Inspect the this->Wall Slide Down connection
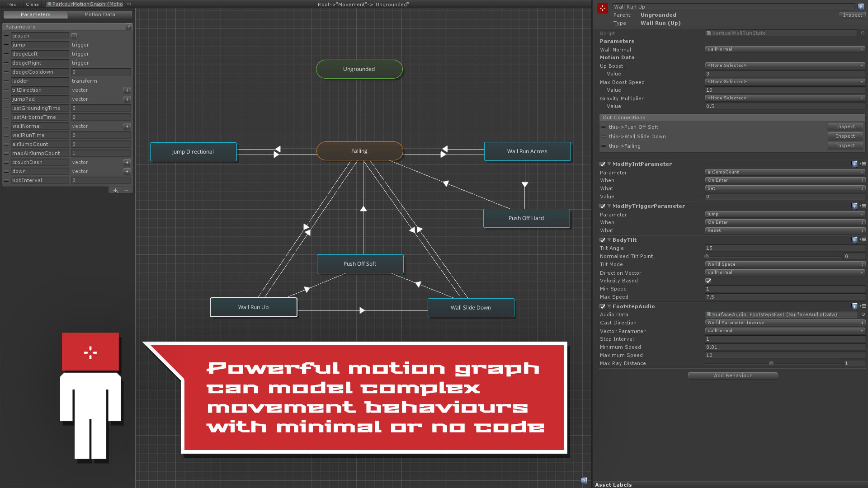The width and height of the screenshot is (868, 488). coord(845,136)
